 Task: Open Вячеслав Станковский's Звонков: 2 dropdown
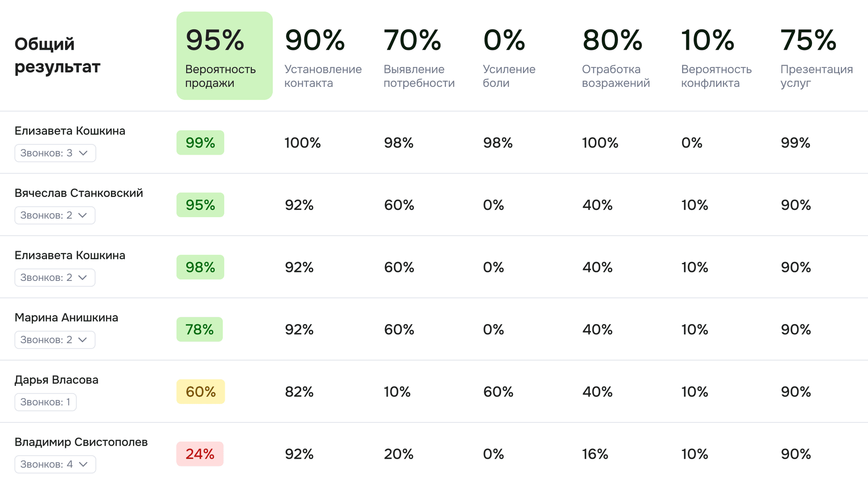point(55,215)
